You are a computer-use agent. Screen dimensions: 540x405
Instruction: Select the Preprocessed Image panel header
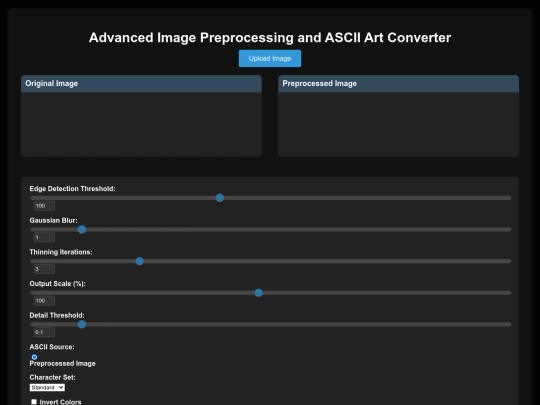[x=398, y=84]
